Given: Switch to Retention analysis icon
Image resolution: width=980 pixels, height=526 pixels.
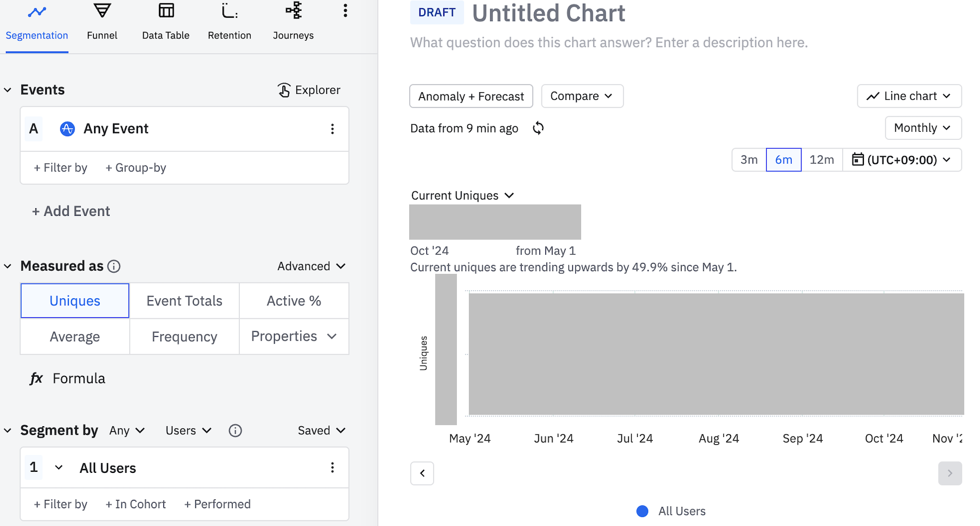Looking at the screenshot, I should pyautogui.click(x=230, y=11).
